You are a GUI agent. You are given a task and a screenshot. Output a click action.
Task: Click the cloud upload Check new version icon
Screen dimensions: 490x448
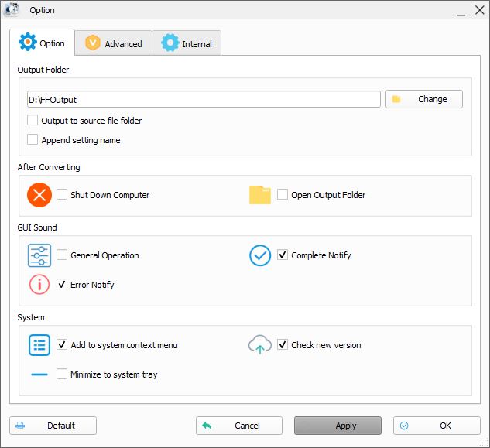click(x=260, y=344)
